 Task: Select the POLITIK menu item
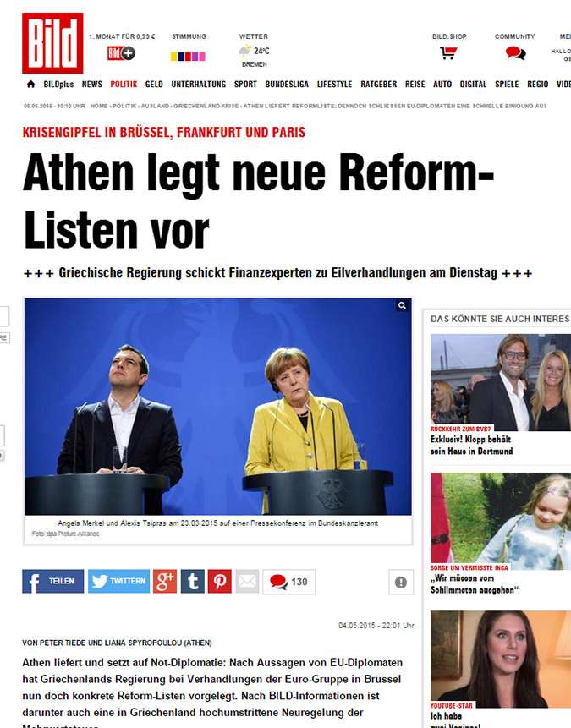point(124,84)
